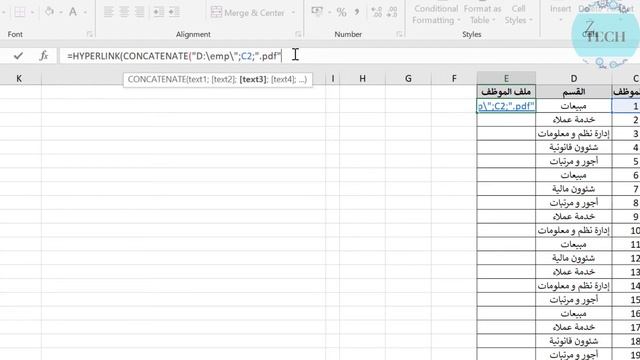The width and height of the screenshot is (640, 360).
Task: Click the text1 argument in tooltip
Action: tap(197, 79)
